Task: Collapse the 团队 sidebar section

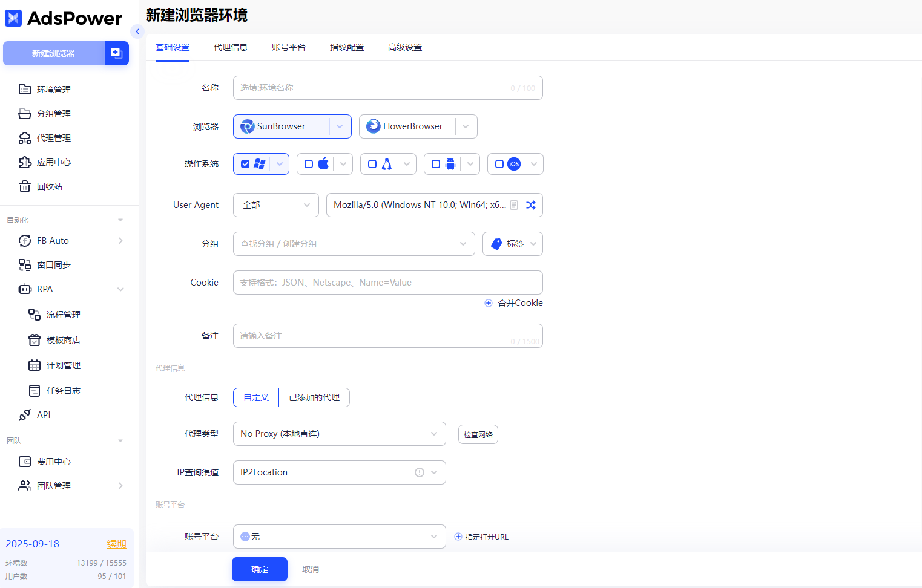Action: (x=120, y=441)
